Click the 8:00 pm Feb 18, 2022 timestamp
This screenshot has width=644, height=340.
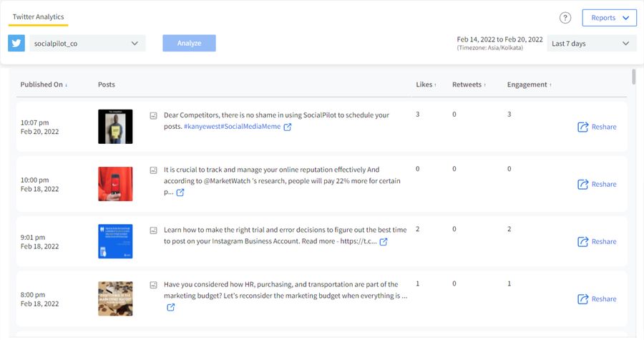tap(39, 299)
